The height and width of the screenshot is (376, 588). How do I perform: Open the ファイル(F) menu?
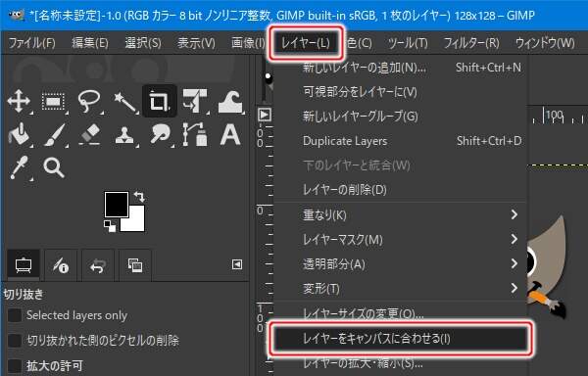(31, 43)
